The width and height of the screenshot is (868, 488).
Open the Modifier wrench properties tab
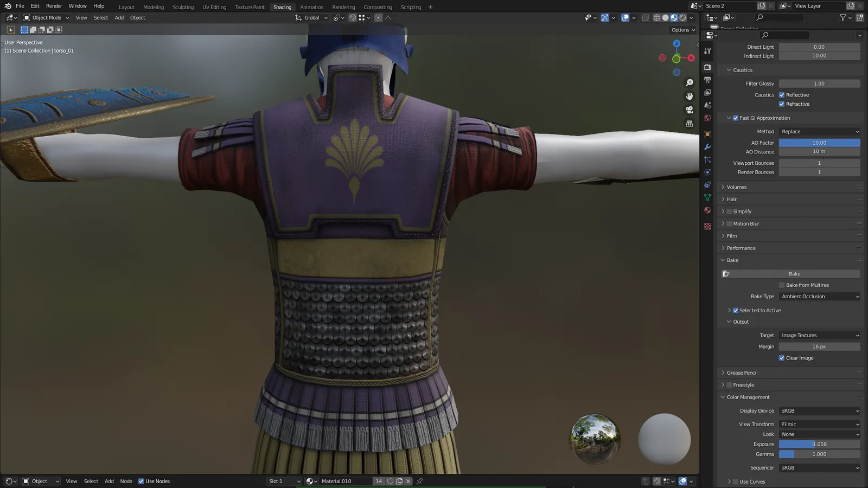click(707, 147)
